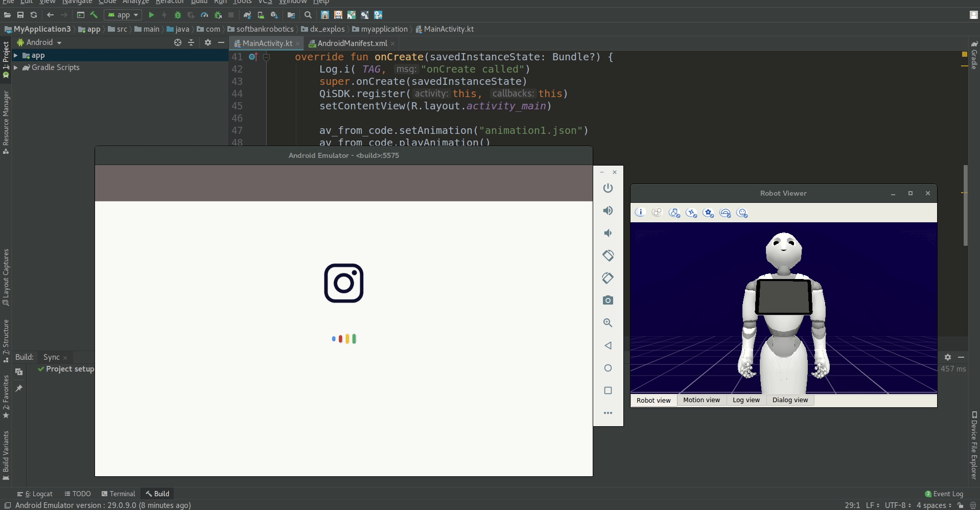
Task: Click the gear-disabled icon in Robot Viewer toolbar
Action: click(708, 213)
